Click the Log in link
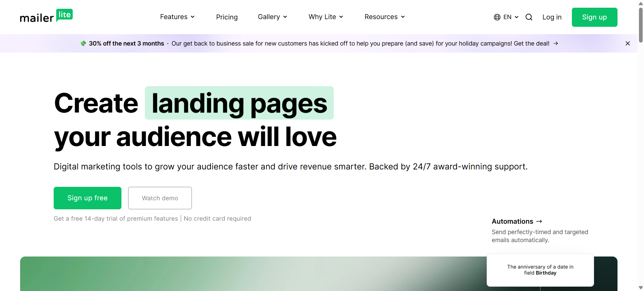644x291 pixels. pos(552,17)
